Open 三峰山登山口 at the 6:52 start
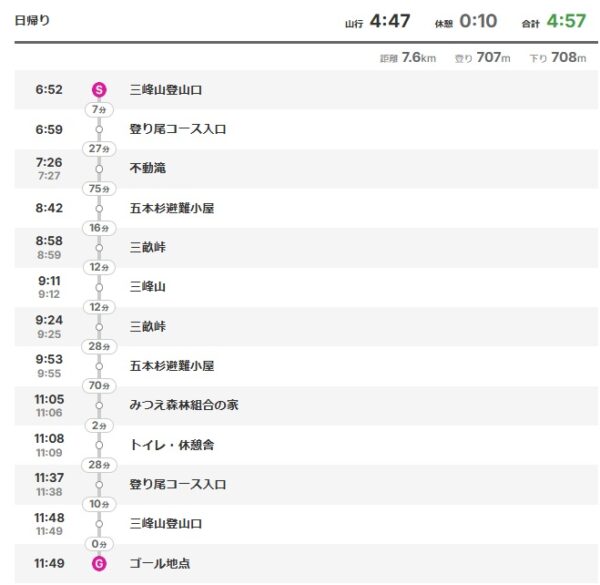This screenshot has height=585, width=600. point(166,90)
